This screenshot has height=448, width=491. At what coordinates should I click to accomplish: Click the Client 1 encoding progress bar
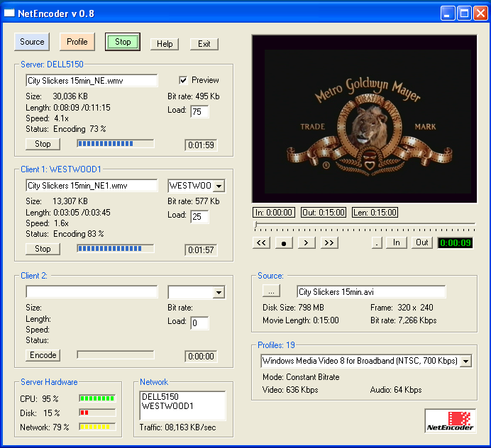point(116,249)
